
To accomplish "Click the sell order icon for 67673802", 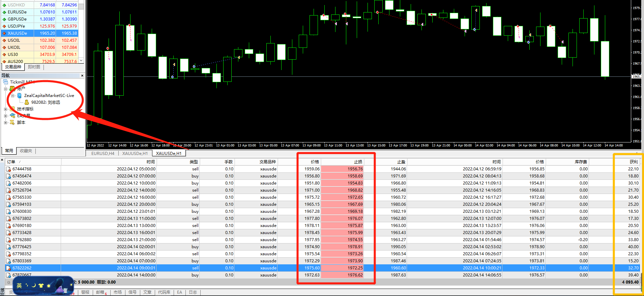I will [x=8, y=219].
